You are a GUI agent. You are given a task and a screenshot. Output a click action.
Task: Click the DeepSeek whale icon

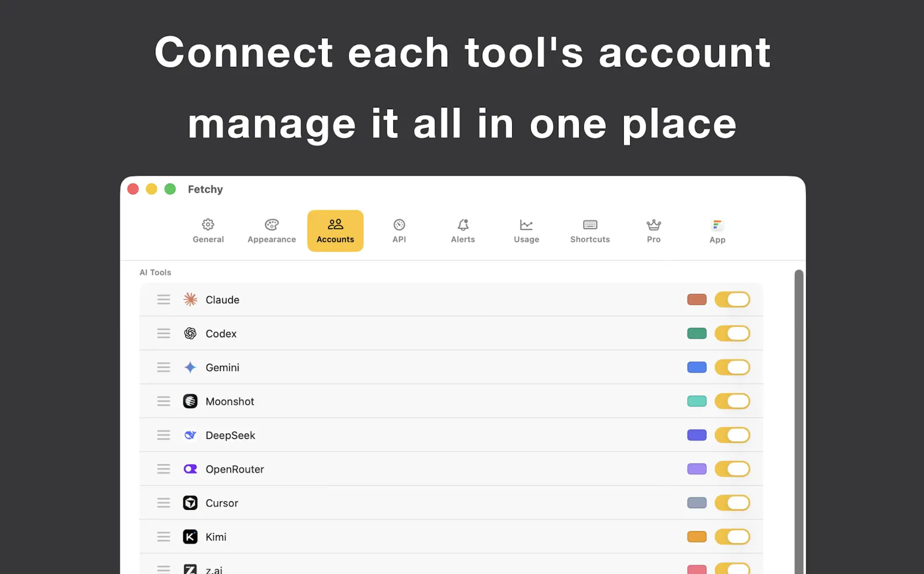(190, 435)
